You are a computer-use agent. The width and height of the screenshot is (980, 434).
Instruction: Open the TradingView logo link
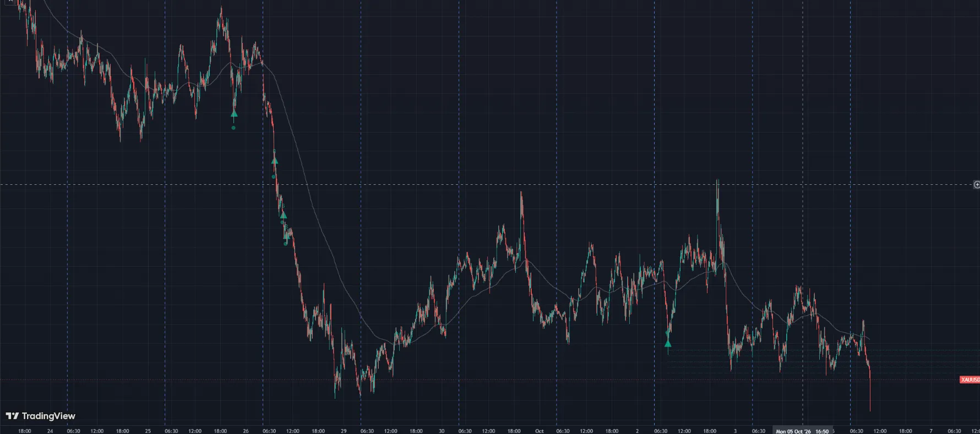coord(40,416)
